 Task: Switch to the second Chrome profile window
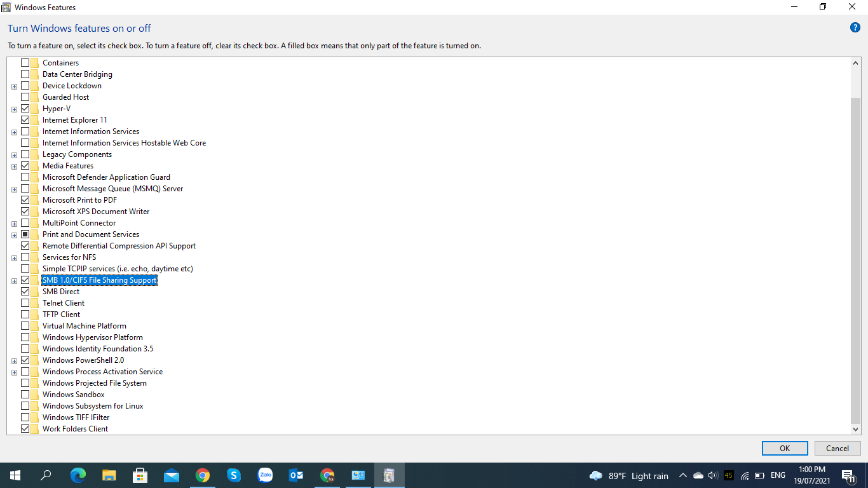tap(327, 475)
